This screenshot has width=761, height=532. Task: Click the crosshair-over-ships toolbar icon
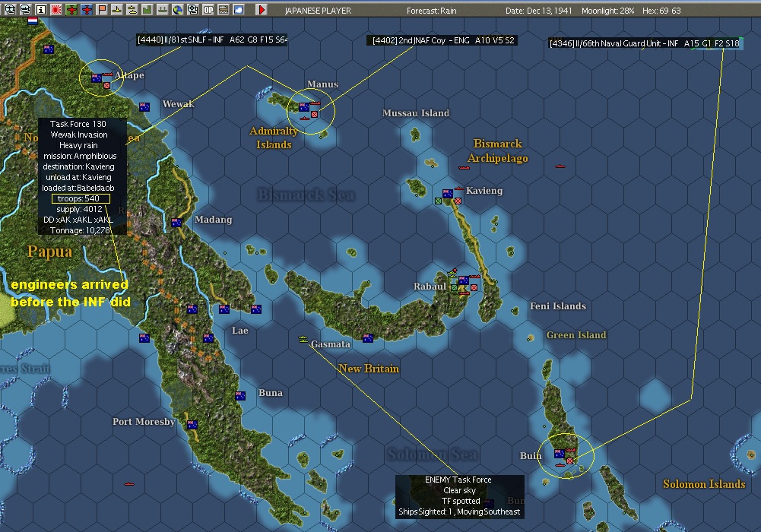tap(192, 9)
